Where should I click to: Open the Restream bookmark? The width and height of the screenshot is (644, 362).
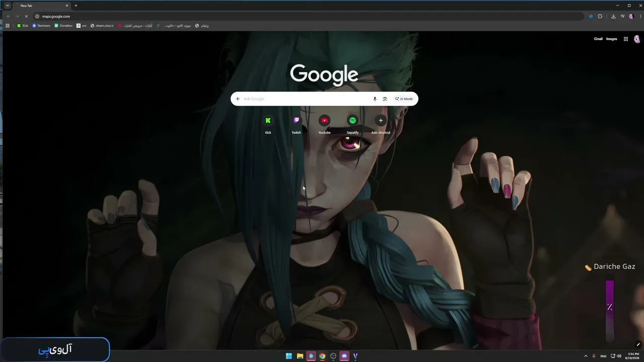41,26
